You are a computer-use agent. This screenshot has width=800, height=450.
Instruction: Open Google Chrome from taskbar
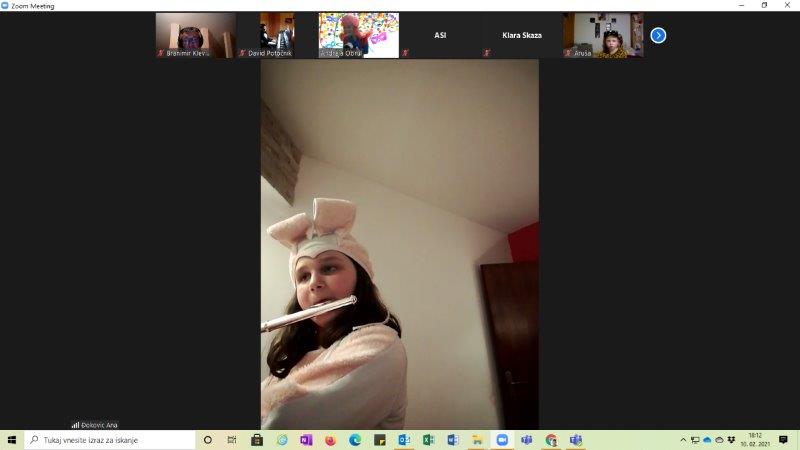point(551,440)
